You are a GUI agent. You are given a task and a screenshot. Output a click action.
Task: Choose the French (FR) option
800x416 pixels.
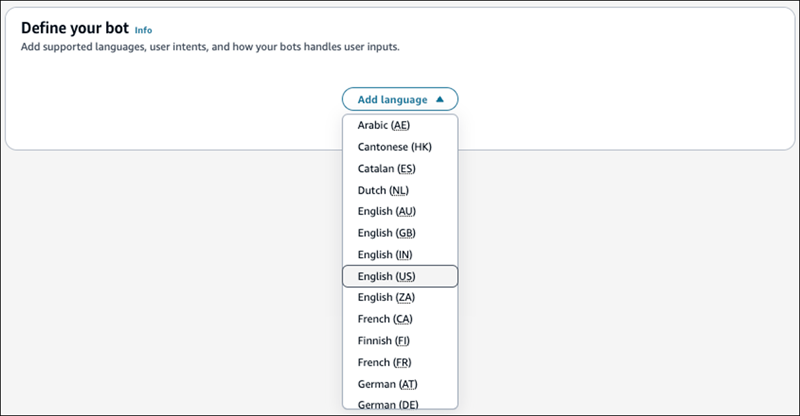pos(384,362)
